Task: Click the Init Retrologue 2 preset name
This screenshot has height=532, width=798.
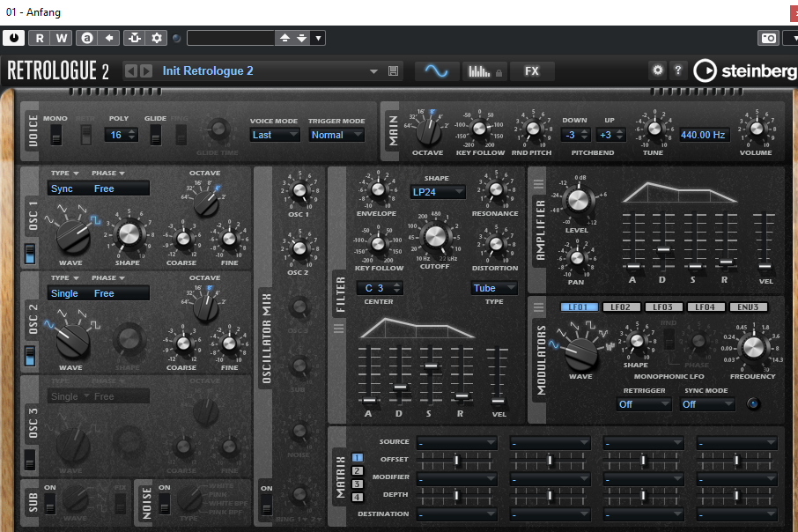Action: pyautogui.click(x=208, y=70)
